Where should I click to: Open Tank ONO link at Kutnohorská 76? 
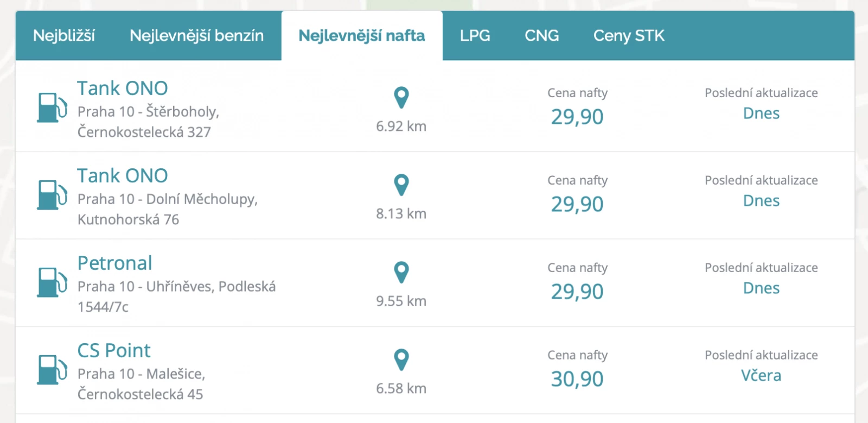pyautogui.click(x=123, y=175)
